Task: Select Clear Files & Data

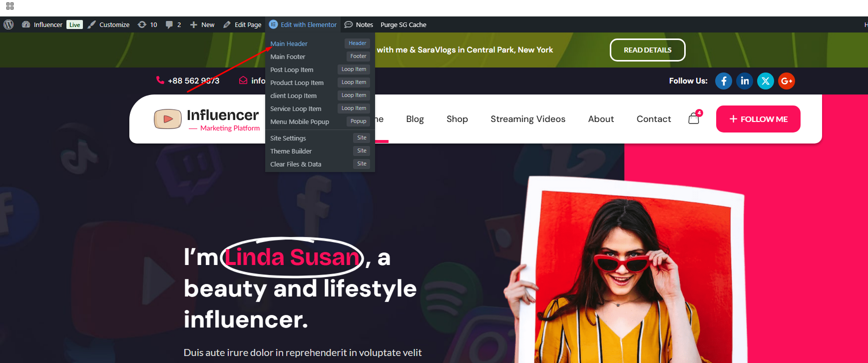Action: (296, 164)
